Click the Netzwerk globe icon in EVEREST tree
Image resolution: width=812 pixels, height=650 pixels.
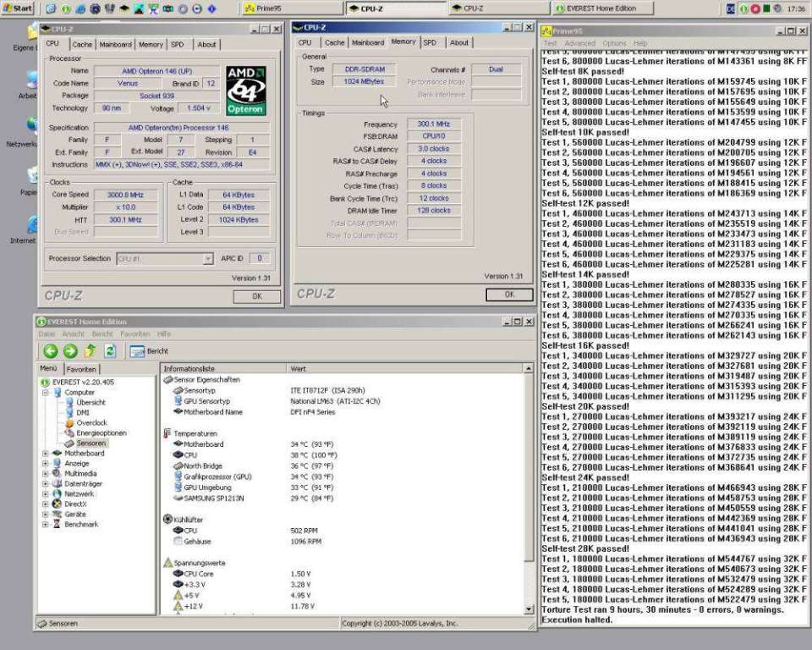(x=57, y=494)
